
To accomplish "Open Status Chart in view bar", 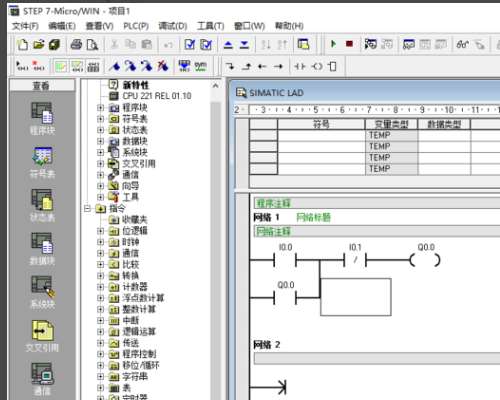I will tap(42, 206).
